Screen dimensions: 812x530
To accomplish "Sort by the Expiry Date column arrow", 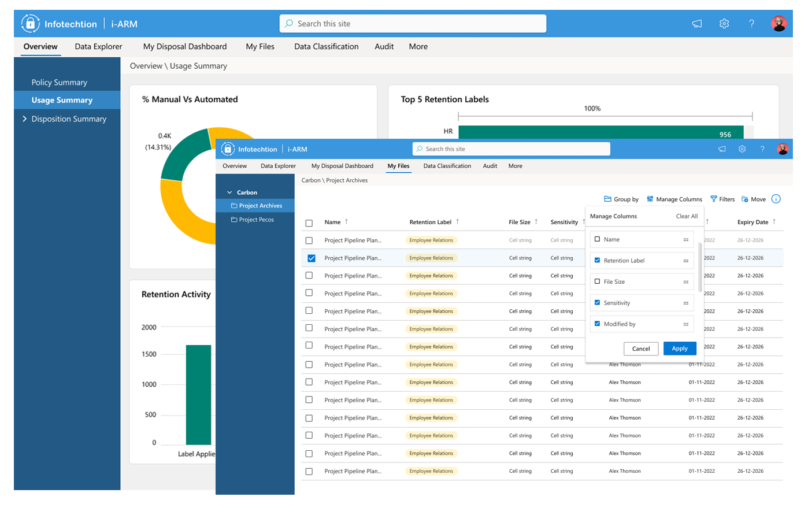I will point(774,221).
